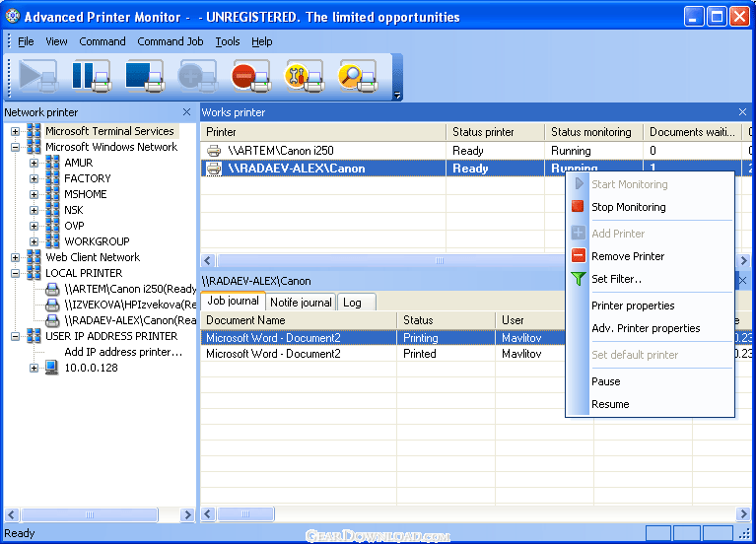Click the Microsoft Terminal Services network icon
The image size is (756, 544).
(x=34, y=131)
